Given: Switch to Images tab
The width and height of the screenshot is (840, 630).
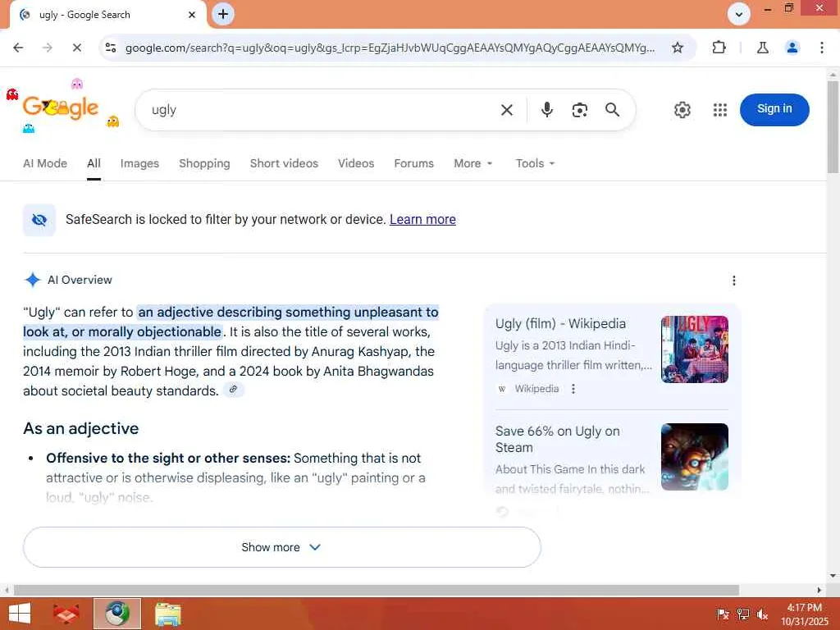Looking at the screenshot, I should (139, 163).
